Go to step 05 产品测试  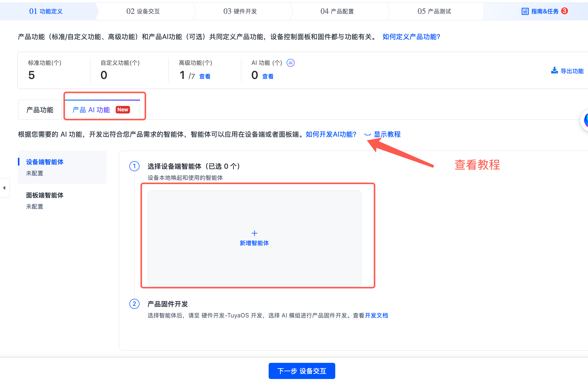pos(434,11)
